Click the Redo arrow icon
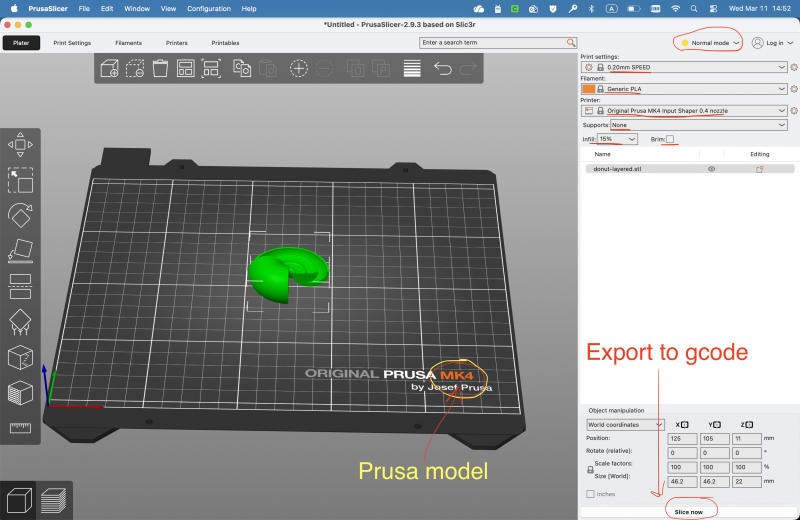The height and width of the screenshot is (520, 800). click(468, 68)
